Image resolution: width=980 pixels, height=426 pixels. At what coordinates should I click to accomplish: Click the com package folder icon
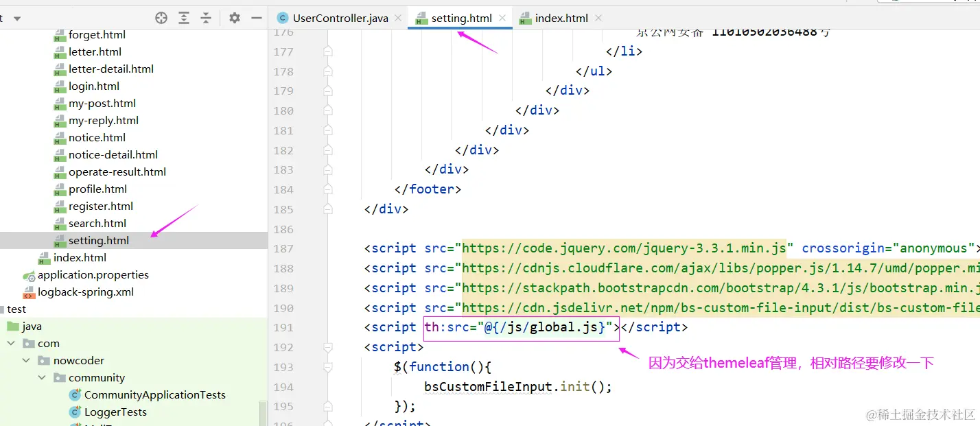coord(29,344)
